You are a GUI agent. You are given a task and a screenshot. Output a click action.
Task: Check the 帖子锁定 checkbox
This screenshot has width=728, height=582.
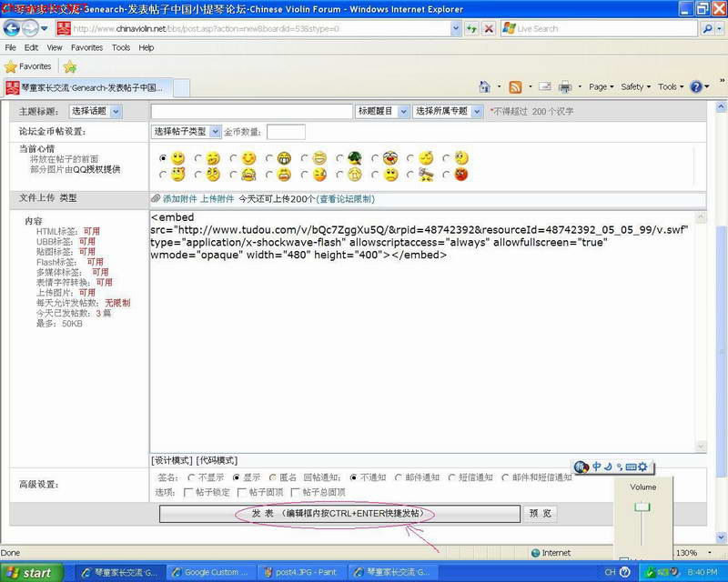click(x=188, y=492)
